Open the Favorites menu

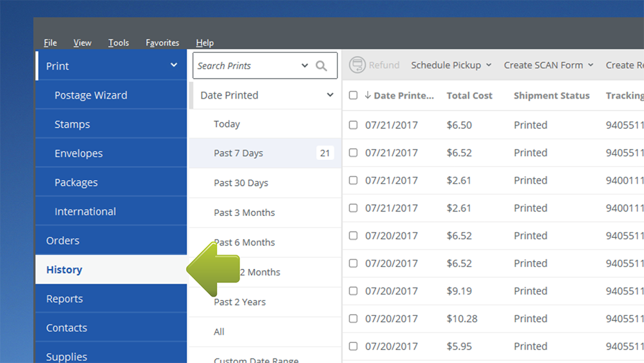coord(162,43)
